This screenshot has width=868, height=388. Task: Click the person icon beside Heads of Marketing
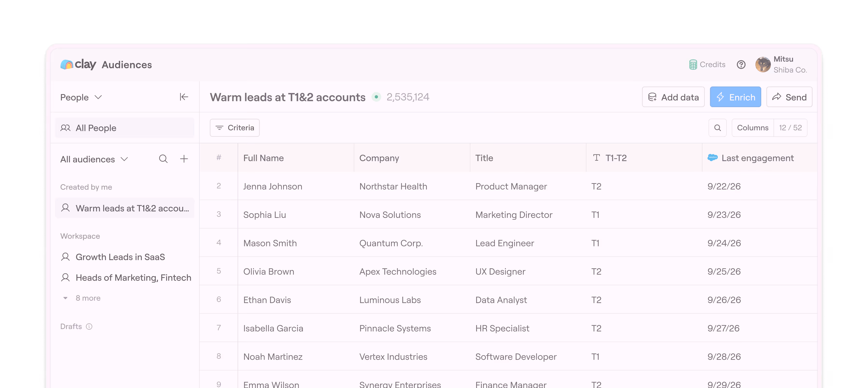[65, 277]
